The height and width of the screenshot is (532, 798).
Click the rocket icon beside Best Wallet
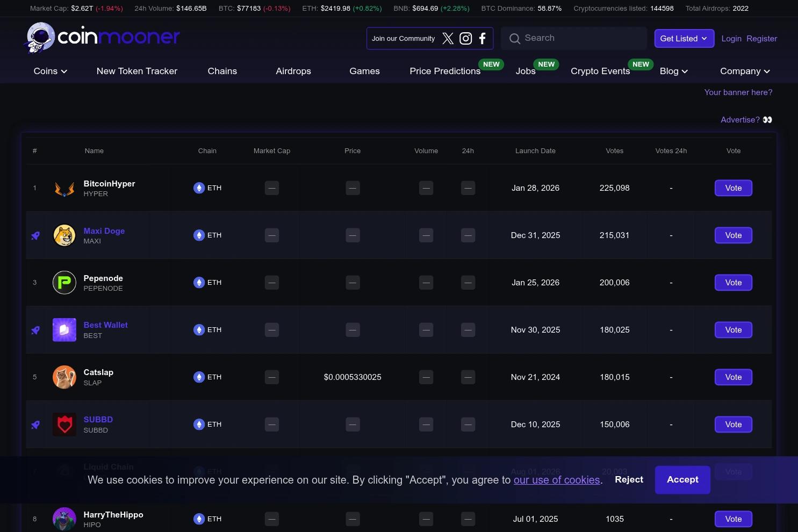pos(35,330)
